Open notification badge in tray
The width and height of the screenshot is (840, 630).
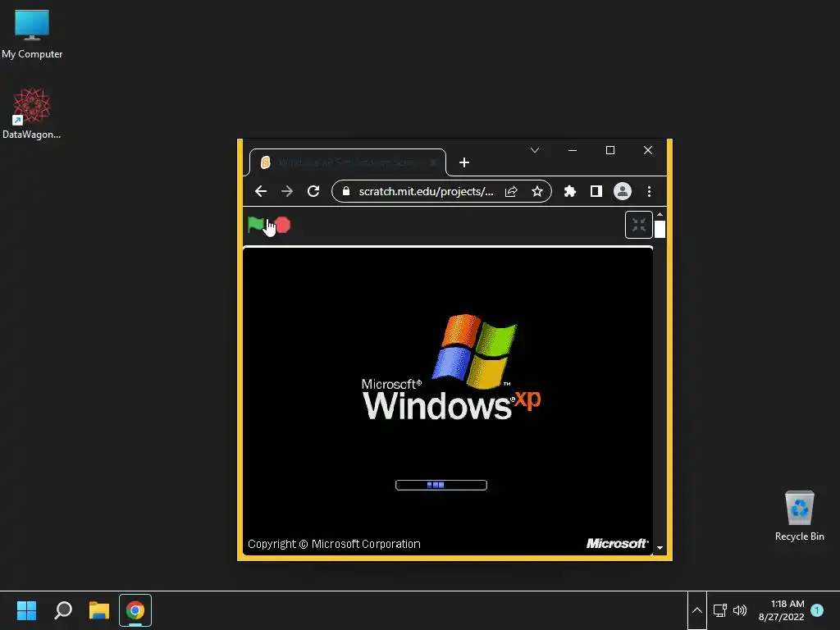coord(817,610)
